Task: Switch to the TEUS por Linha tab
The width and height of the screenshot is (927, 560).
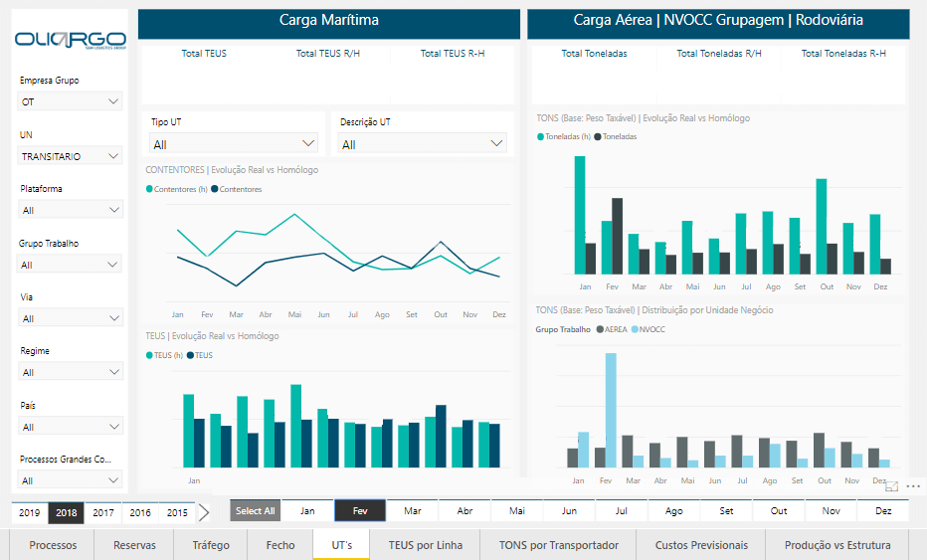Action: 425,545
